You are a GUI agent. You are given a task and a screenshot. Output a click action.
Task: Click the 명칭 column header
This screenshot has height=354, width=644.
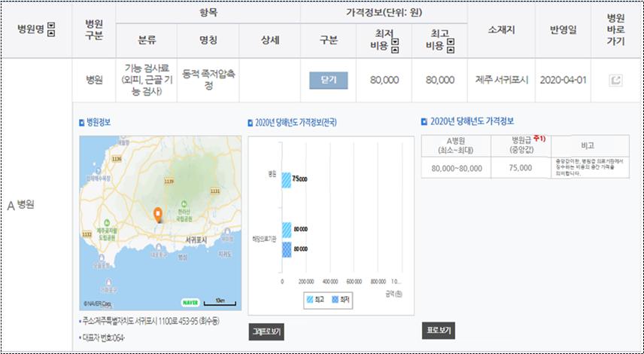(208, 40)
